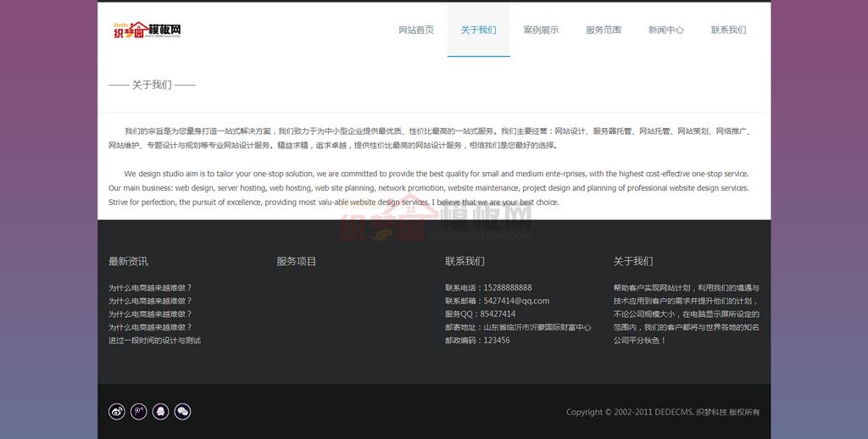The width and height of the screenshot is (868, 439).
Task: Open news link 进过一段时间的设计与测试
Action: [x=154, y=341]
